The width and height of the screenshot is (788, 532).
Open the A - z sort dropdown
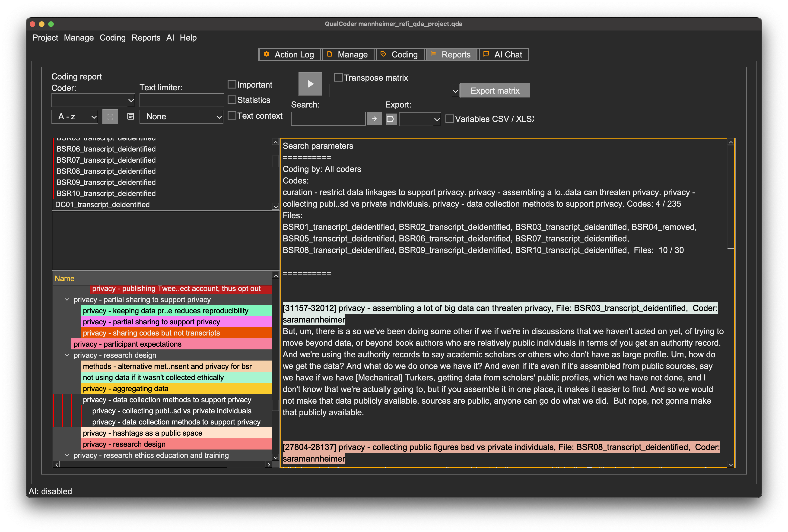[x=75, y=117]
